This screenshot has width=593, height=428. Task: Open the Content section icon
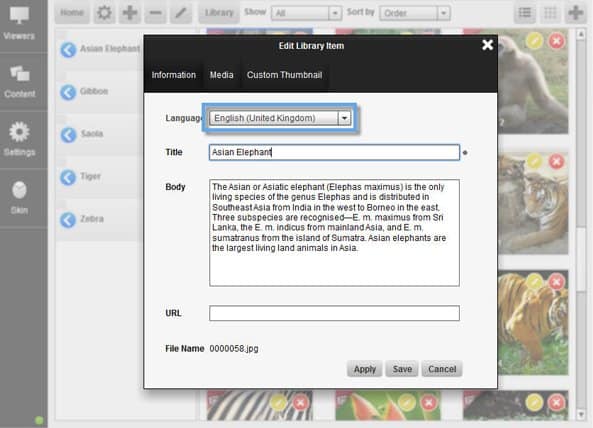coord(20,73)
